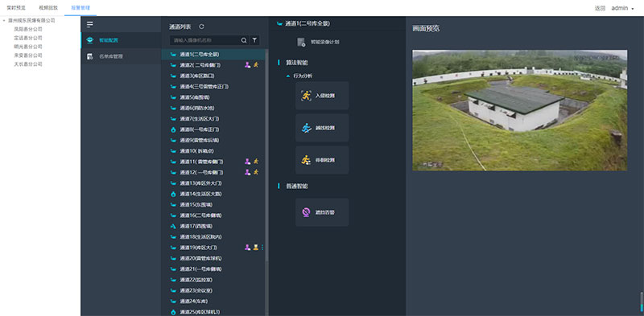Focus the camera name search field
This screenshot has width=644, height=316.
coord(204,40)
